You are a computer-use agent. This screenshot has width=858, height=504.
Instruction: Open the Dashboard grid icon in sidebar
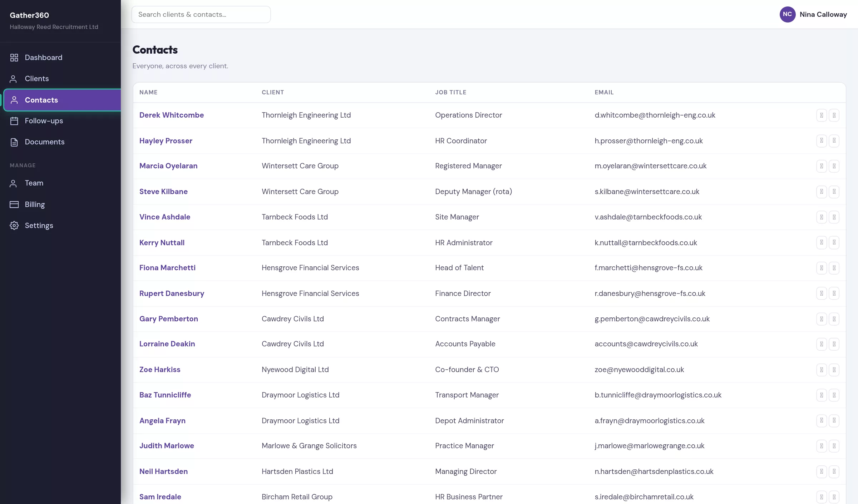tap(14, 58)
